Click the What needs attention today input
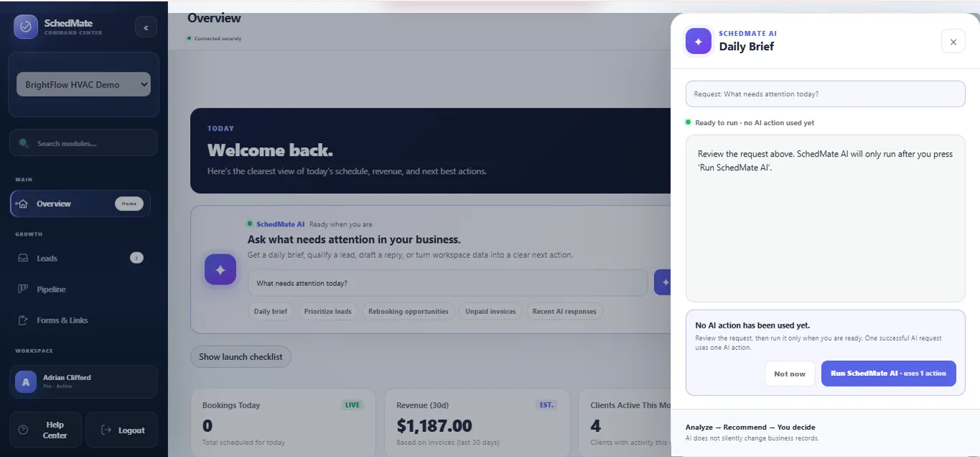This screenshot has height=457, width=980. coord(448,283)
